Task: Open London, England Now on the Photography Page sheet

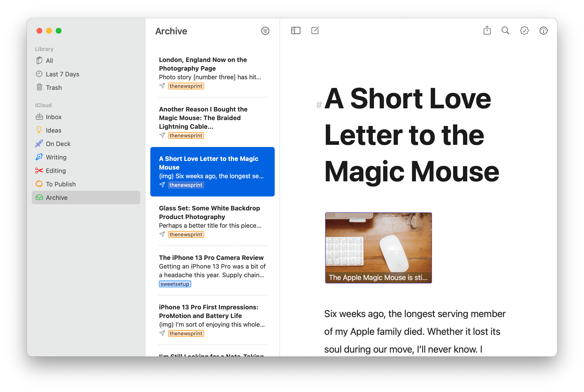Action: click(213, 73)
